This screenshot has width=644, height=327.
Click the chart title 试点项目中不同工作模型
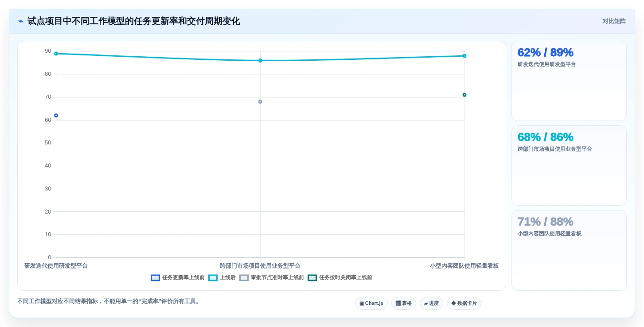point(133,21)
